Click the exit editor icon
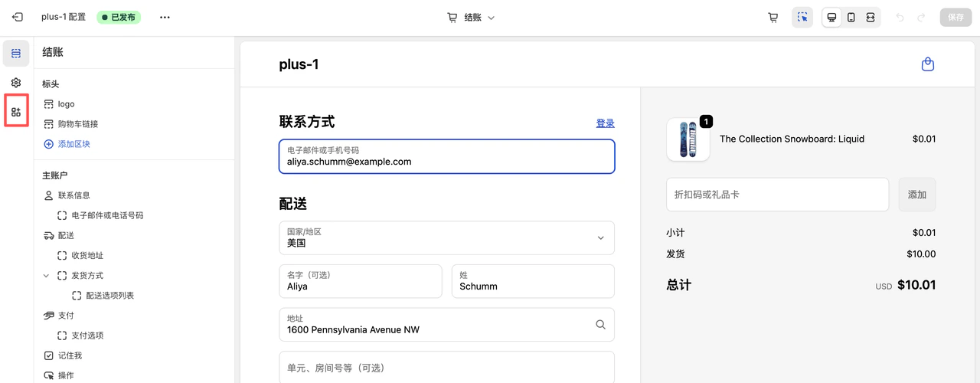 (17, 17)
